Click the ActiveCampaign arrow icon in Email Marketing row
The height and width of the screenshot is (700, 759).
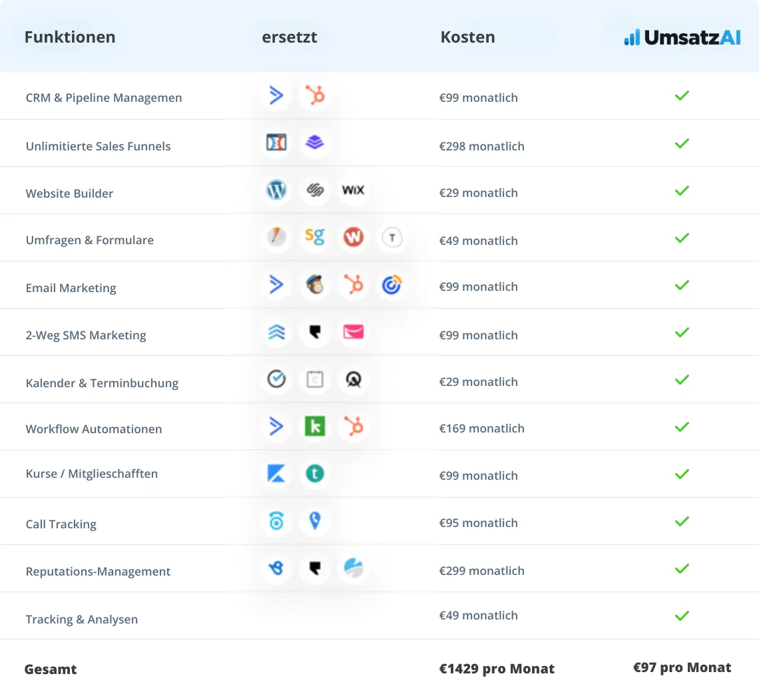tap(276, 285)
